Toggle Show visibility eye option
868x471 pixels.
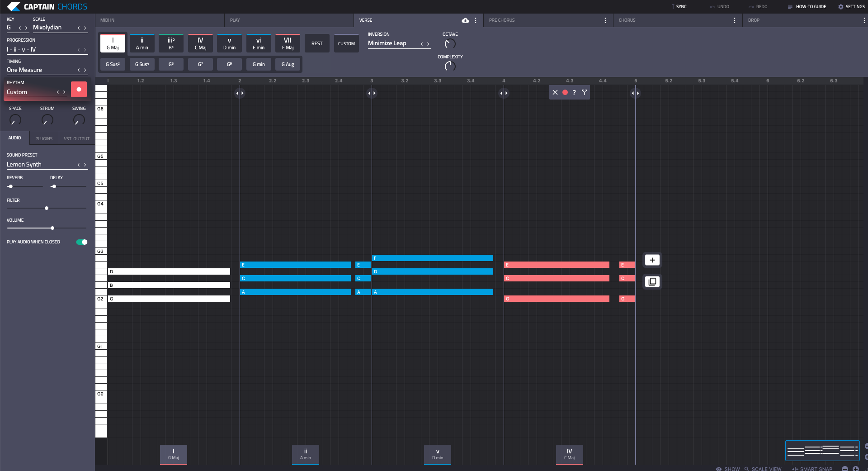[x=728, y=469]
